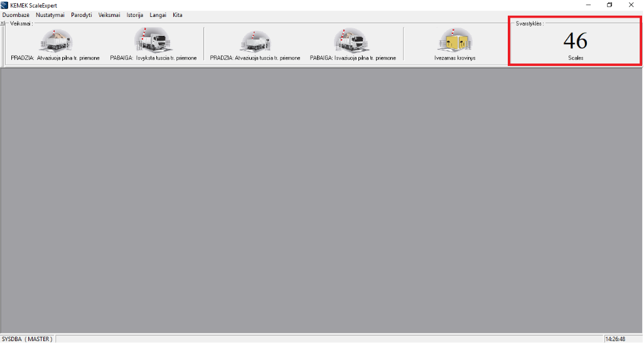644x343 pixels.
Task: Click the Scales label under the weight
Action: 575,58
